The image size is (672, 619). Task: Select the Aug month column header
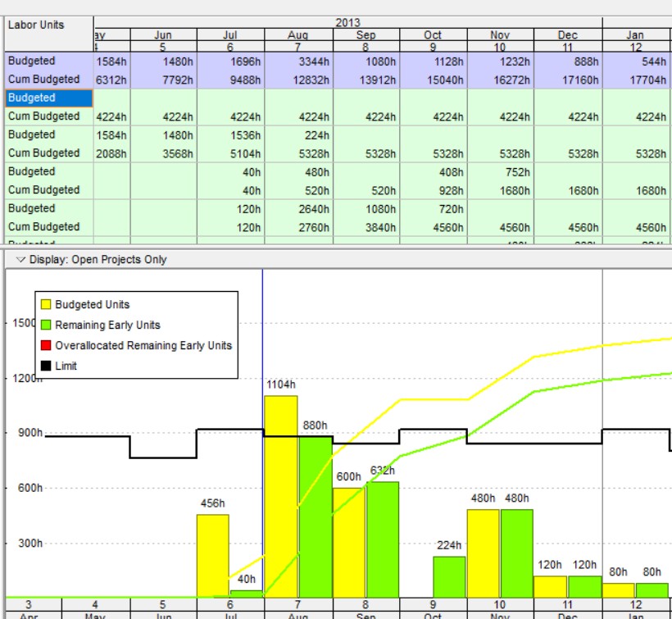pyautogui.click(x=298, y=35)
